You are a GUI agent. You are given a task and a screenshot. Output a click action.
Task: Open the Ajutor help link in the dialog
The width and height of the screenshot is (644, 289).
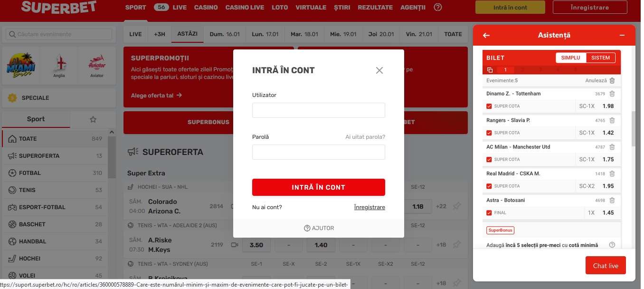click(319, 228)
